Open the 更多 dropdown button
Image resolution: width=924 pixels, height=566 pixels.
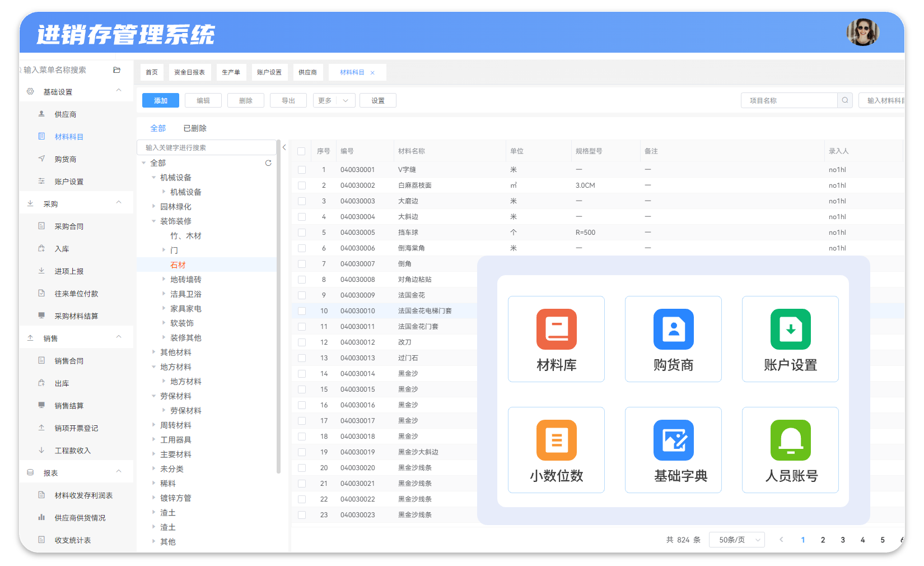point(334,100)
